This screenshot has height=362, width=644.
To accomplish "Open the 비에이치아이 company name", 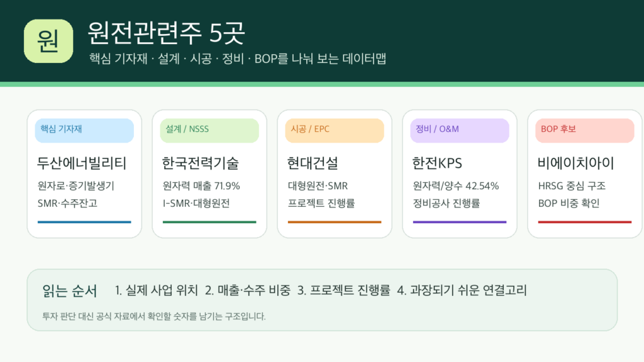I will [x=576, y=163].
